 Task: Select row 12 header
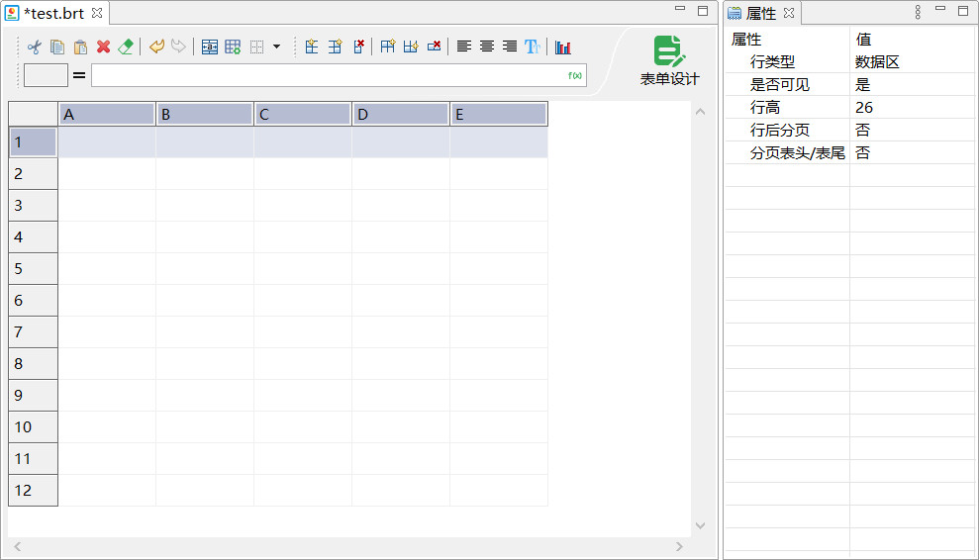click(x=33, y=490)
